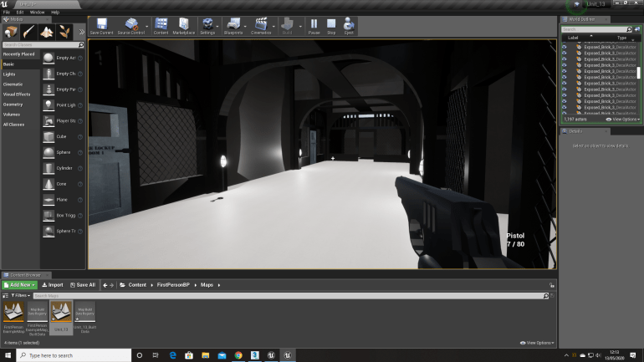This screenshot has width=644, height=362.
Task: Open the Edit menu
Action: point(20,13)
